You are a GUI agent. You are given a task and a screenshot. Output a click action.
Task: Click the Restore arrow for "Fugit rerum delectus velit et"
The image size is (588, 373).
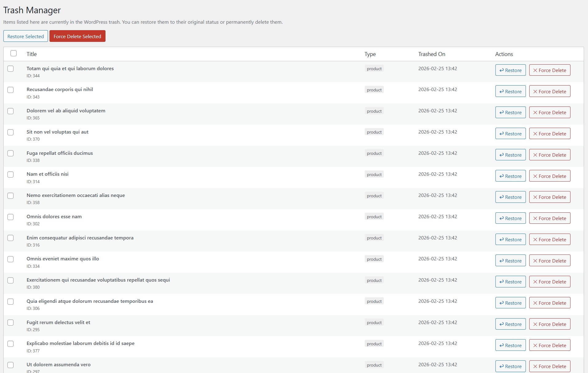pyautogui.click(x=502, y=324)
